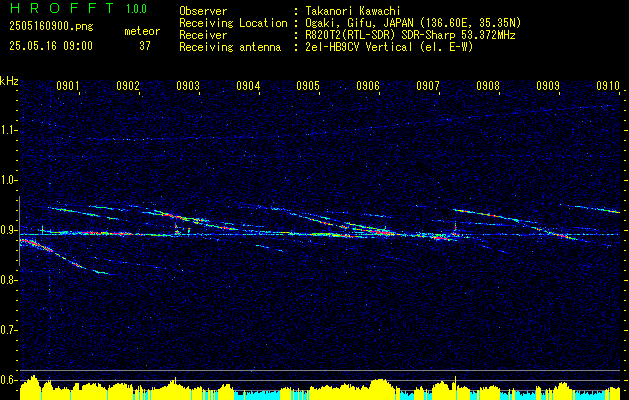Click the 0907 time marker
Viewport: 629px width, 400px height.
click(x=428, y=86)
